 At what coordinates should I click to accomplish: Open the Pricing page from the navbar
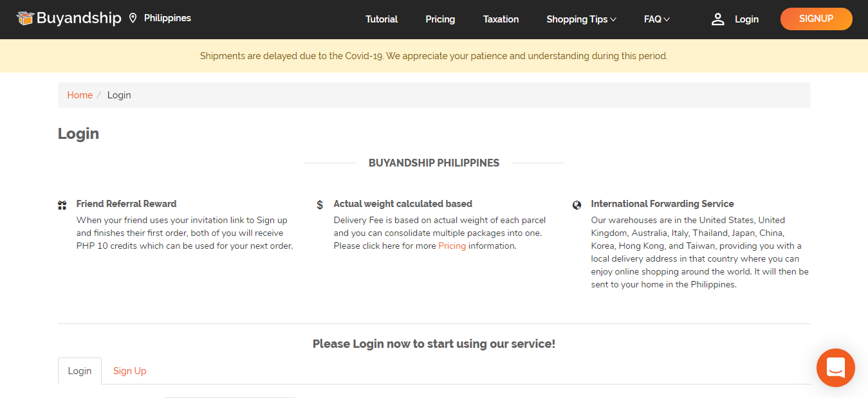(x=440, y=19)
